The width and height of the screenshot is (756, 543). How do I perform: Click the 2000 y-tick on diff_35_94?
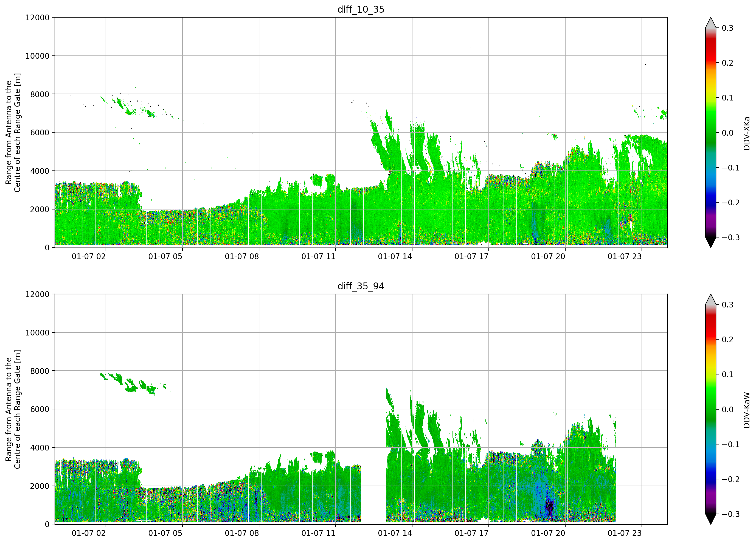40,486
